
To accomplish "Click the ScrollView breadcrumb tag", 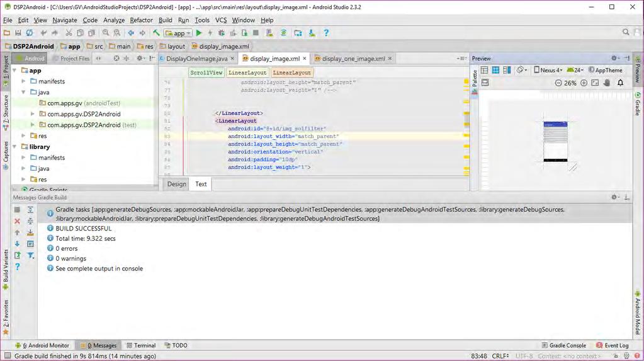I will [206, 72].
